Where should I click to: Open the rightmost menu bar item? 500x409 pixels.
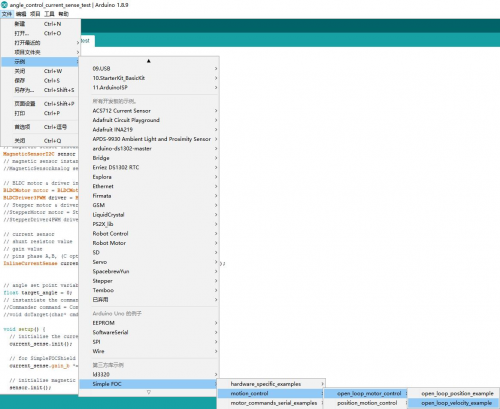(63, 14)
